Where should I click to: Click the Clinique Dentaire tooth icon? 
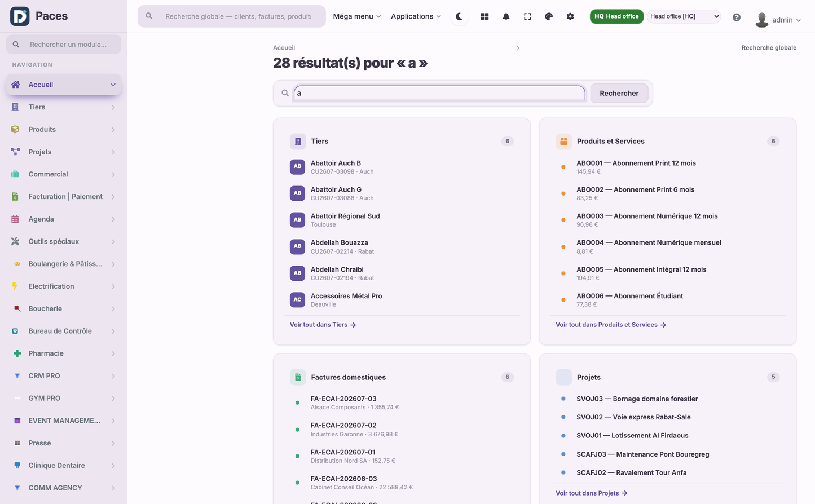click(17, 465)
